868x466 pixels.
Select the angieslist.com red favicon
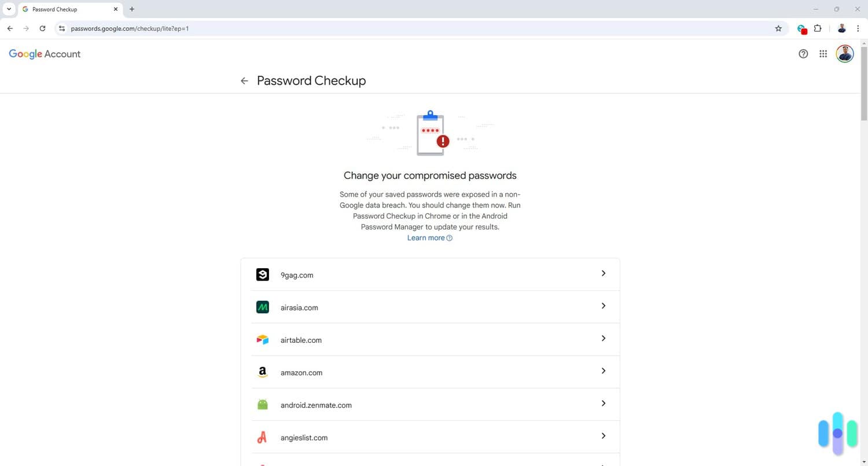(x=263, y=437)
